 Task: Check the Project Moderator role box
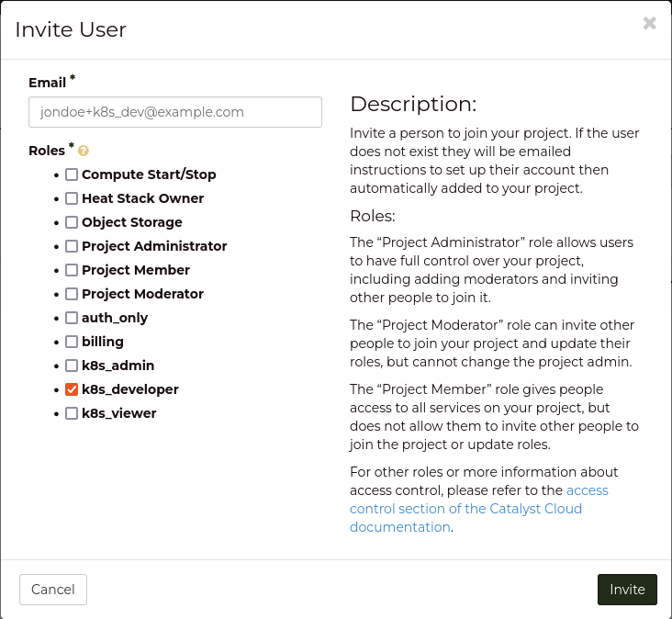72,294
